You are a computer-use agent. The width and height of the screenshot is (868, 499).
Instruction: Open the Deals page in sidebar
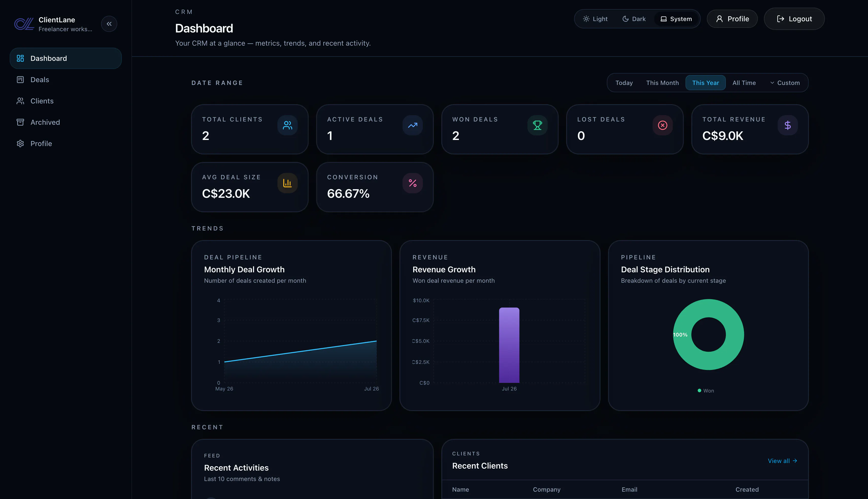[65, 80]
